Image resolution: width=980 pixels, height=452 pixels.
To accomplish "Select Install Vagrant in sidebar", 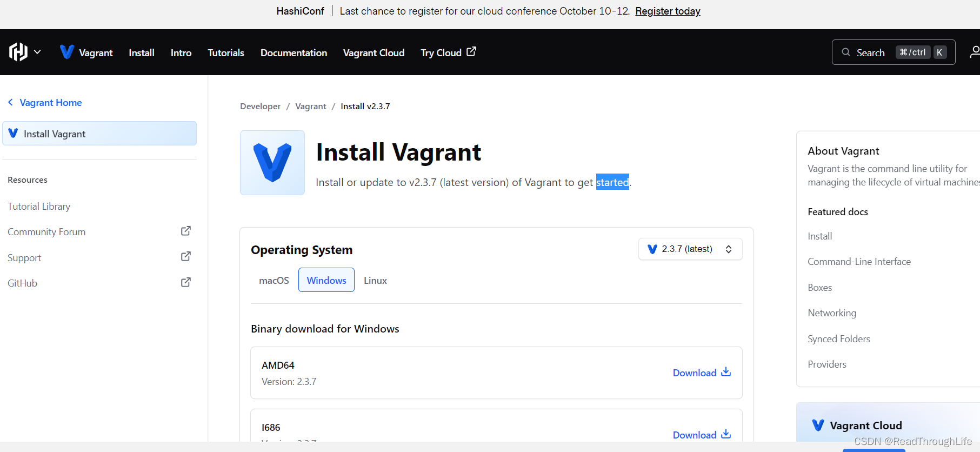I will click(x=99, y=134).
